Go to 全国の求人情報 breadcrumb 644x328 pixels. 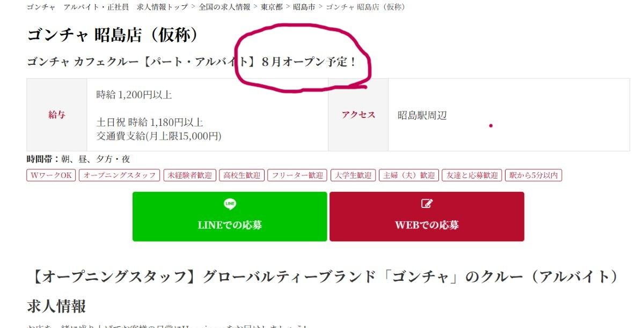pos(224,7)
